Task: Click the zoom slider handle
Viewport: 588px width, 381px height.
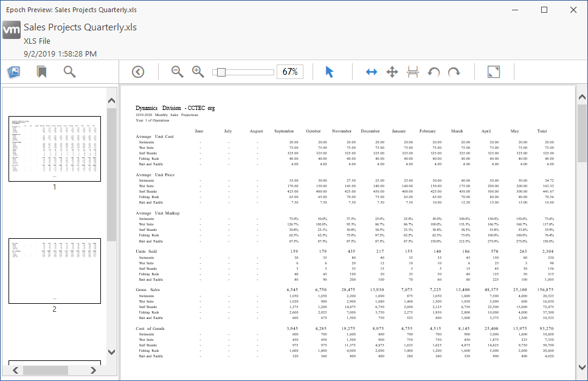Action: point(221,72)
